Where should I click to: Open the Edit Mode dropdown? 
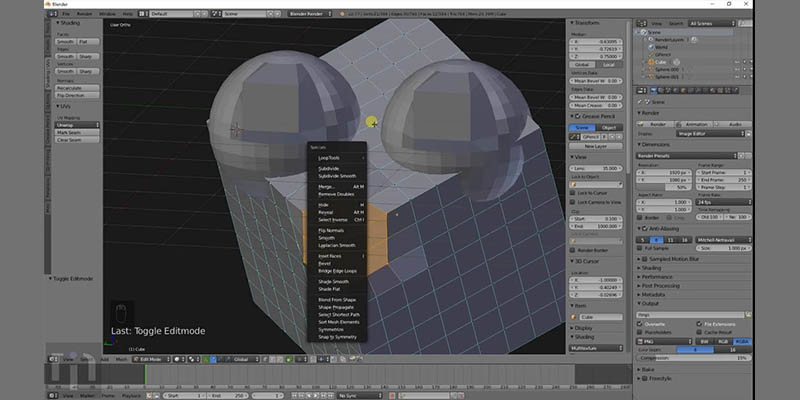[152, 359]
